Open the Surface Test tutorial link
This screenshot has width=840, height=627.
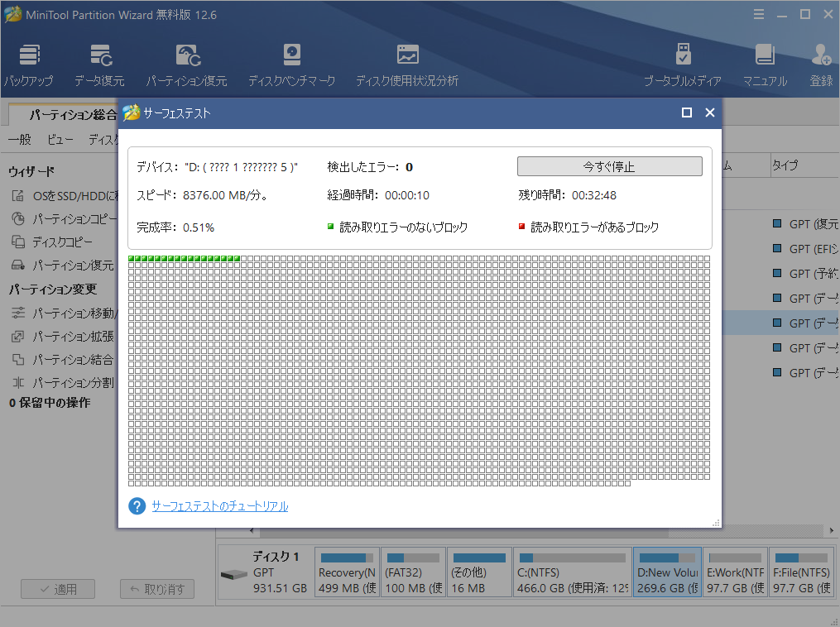[x=219, y=506]
